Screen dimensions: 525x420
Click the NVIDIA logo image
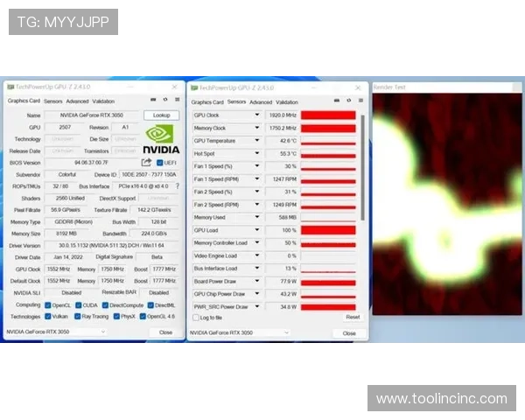161,138
